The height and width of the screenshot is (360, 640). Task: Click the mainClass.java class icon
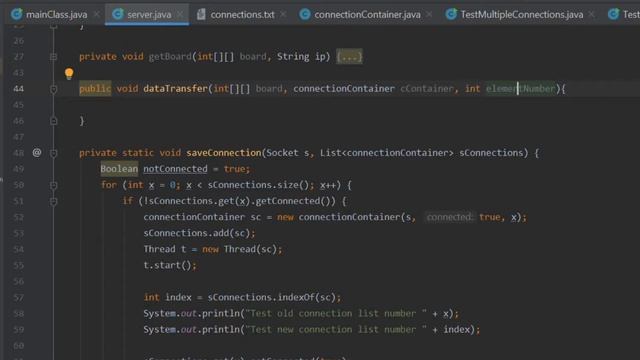pyautogui.click(x=17, y=14)
